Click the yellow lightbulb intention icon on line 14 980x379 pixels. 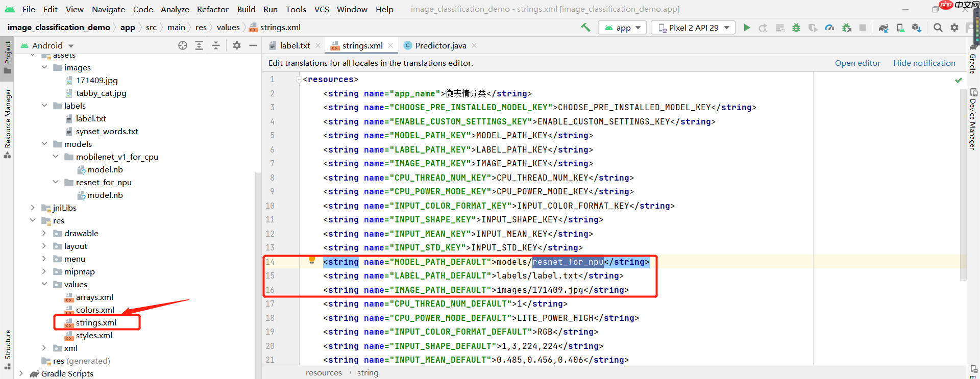[x=312, y=260]
